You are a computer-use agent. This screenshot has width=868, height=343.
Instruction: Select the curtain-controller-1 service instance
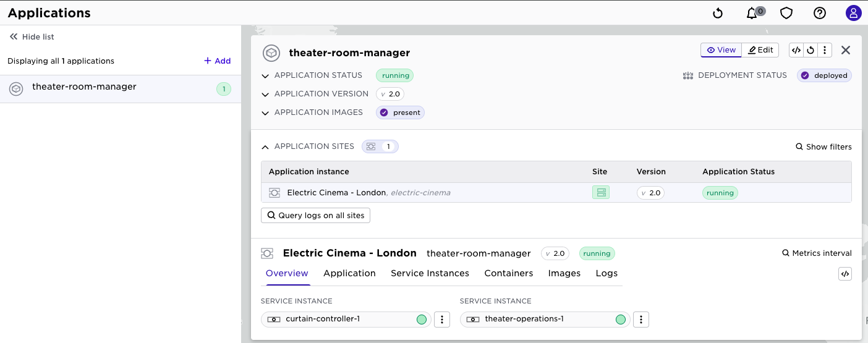coord(346,320)
